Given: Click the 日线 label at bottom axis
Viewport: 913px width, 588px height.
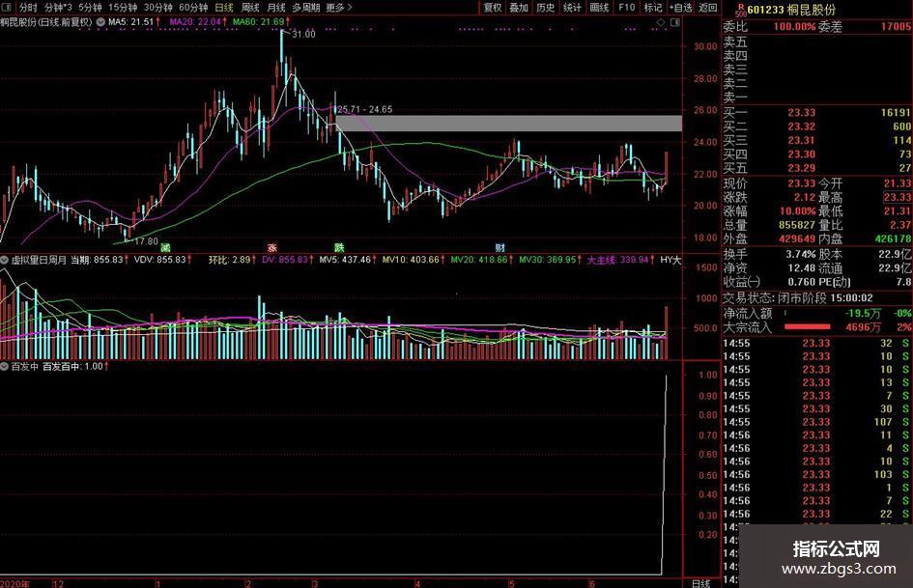Looking at the screenshot, I should 700,583.
